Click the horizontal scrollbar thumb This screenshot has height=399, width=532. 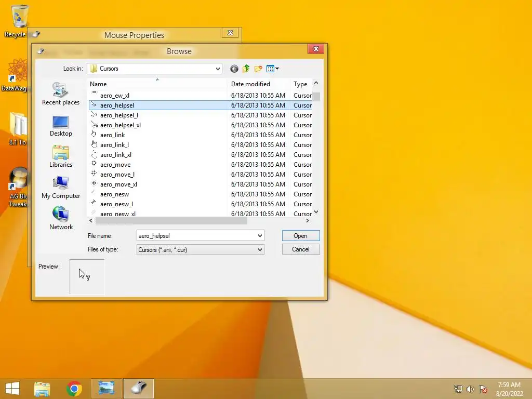[x=171, y=221]
